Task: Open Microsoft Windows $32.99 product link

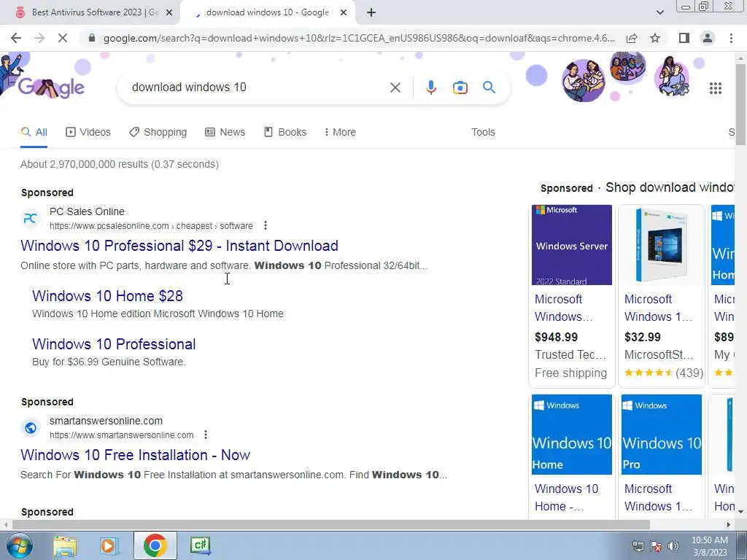Action: tap(659, 308)
